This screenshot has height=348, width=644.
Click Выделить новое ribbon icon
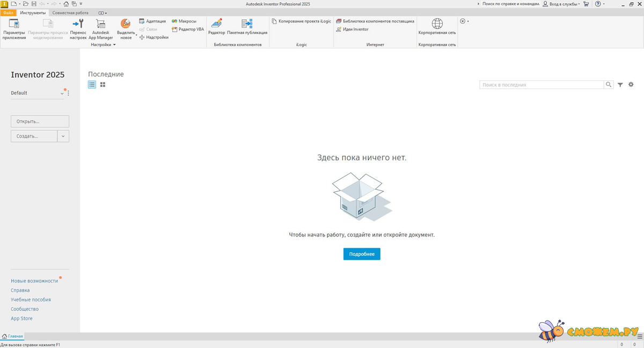125,24
